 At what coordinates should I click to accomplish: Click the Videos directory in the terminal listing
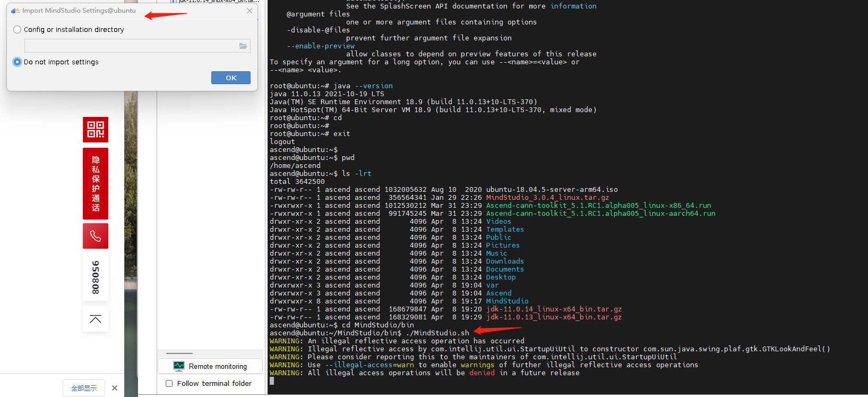499,222
